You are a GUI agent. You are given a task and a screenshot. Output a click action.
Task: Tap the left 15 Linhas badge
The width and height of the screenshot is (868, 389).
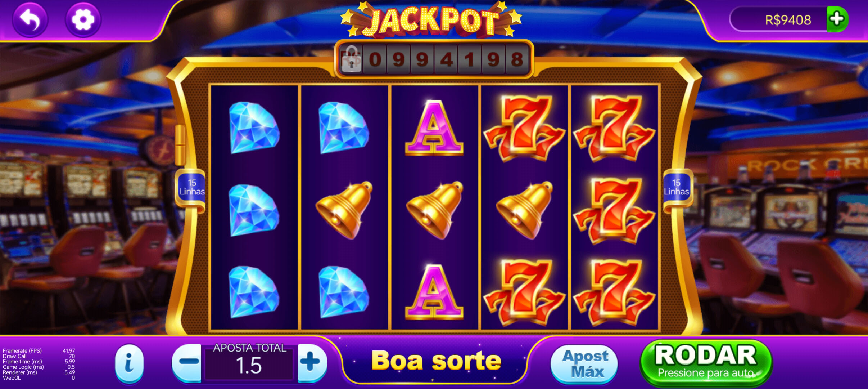pos(191,187)
